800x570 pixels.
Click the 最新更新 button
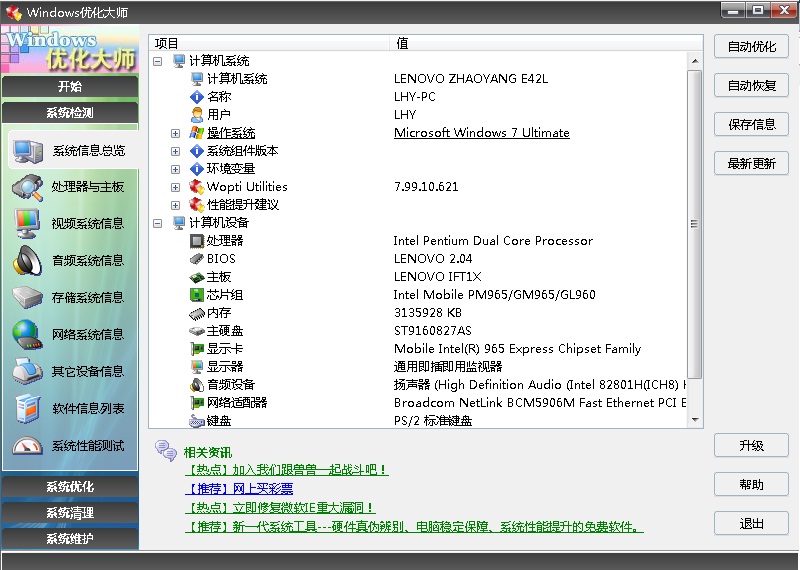pyautogui.click(x=752, y=164)
